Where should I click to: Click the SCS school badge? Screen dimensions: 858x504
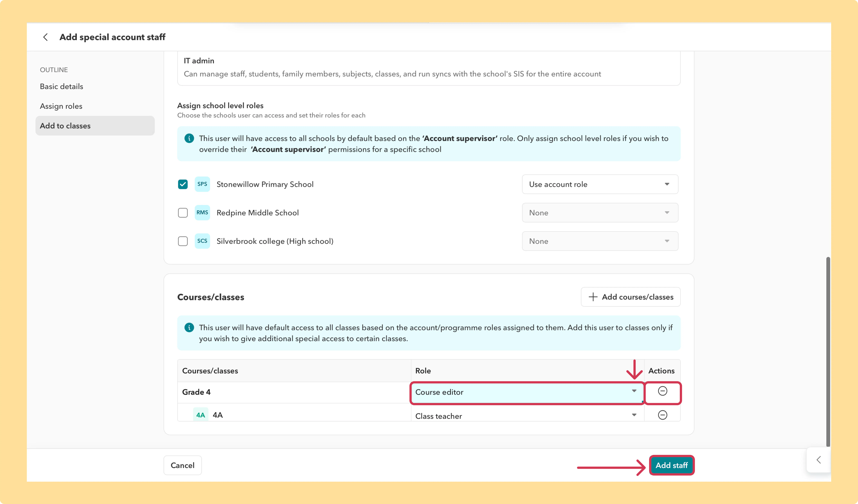pos(202,241)
